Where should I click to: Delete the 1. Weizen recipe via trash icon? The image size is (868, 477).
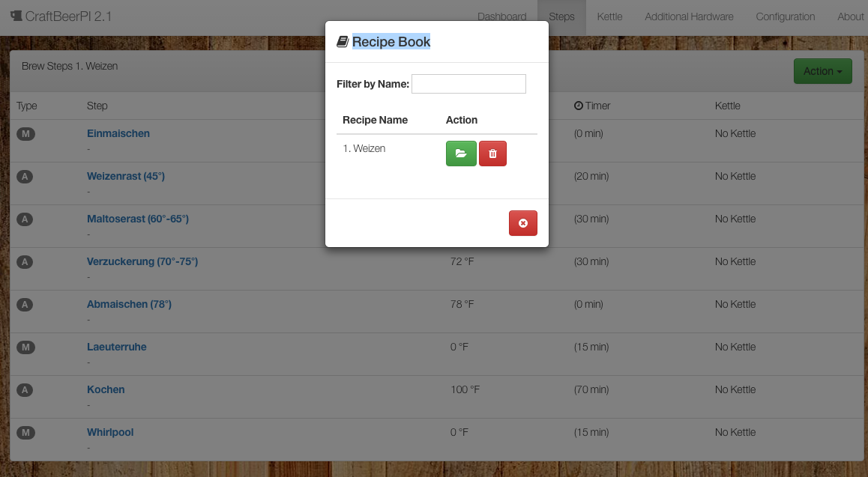pos(492,154)
